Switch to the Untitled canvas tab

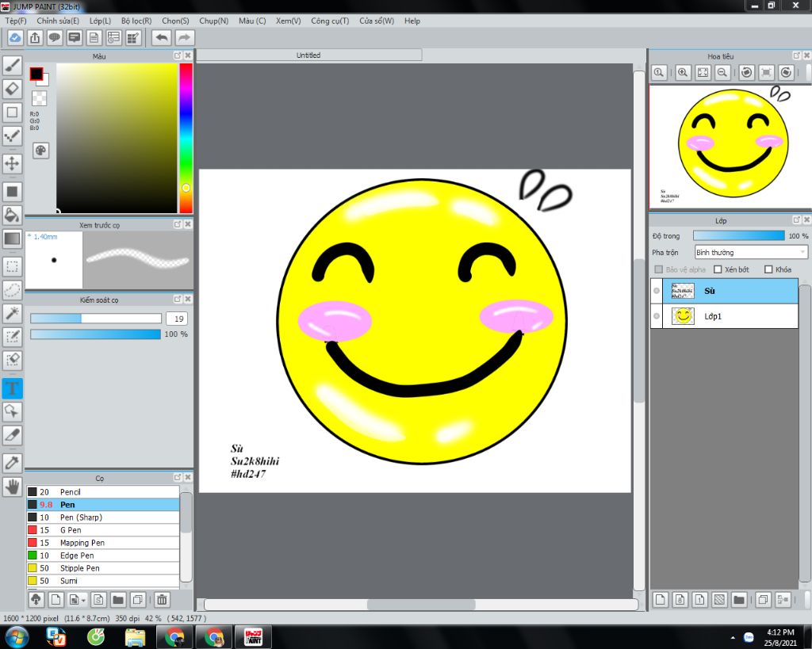[308, 55]
